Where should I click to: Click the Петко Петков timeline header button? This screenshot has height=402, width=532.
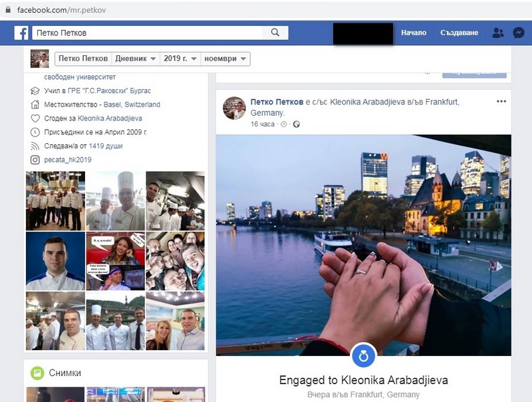[82, 59]
